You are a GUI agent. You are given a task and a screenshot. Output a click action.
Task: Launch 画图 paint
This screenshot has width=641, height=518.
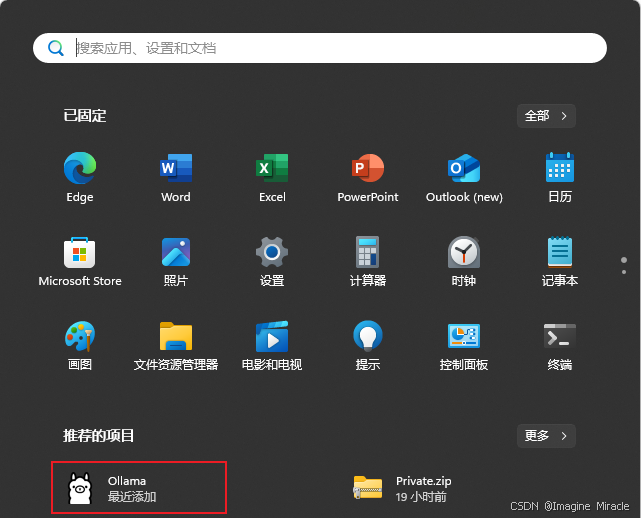point(80,345)
